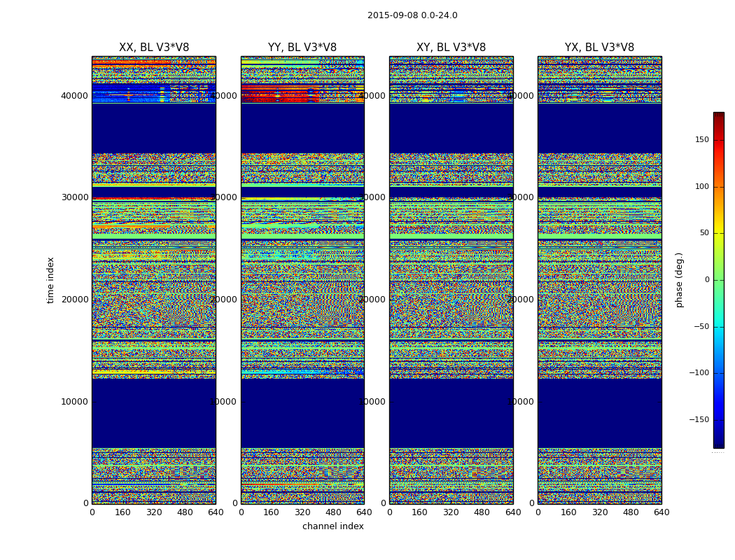Click the YX heatmap panel
This screenshot has width=735, height=560.
click(600, 280)
